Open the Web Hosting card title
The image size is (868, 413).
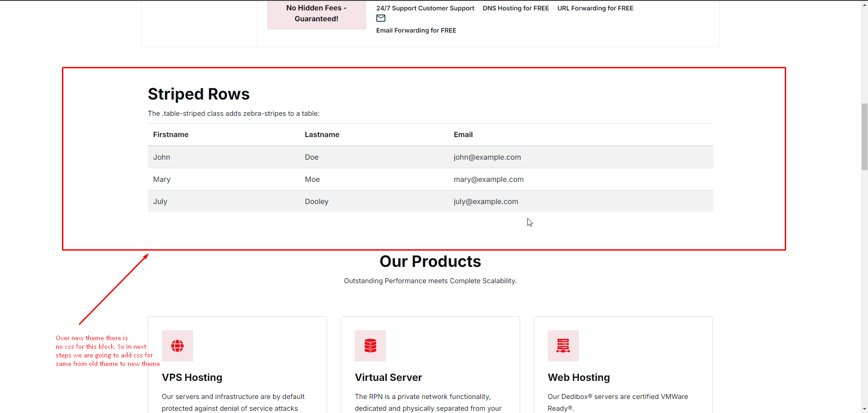pyautogui.click(x=579, y=378)
